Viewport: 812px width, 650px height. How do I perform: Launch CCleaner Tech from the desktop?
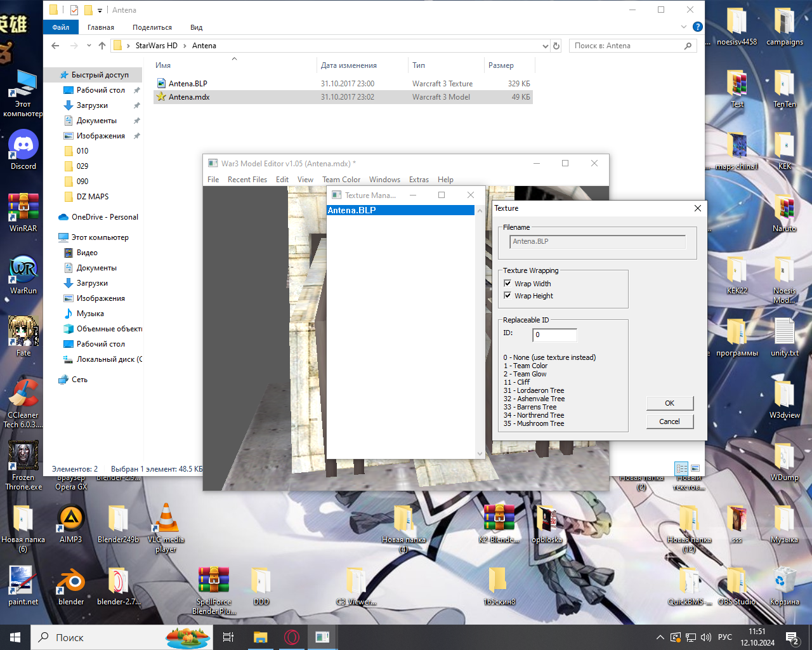(23, 403)
